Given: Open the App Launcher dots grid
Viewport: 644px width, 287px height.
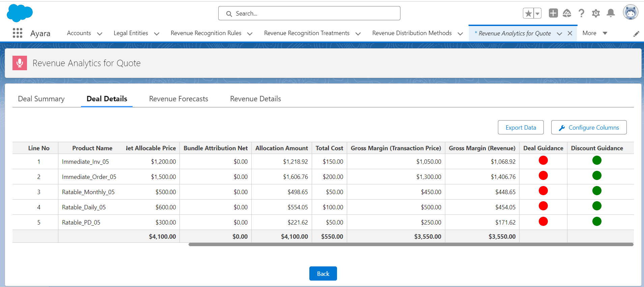Looking at the screenshot, I should click(18, 33).
